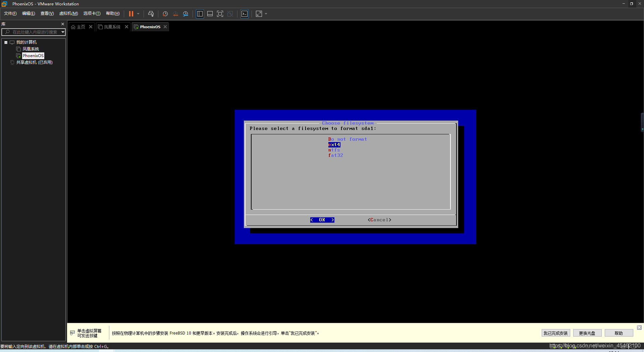Viewport: 644px width, 352px height.
Task: Click the 我已完成安装 button
Action: [555, 333]
